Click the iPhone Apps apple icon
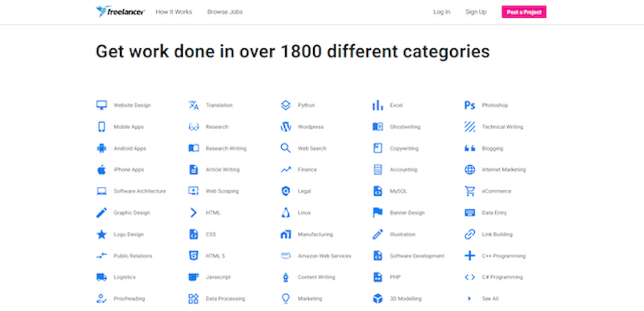Screen dimensions: 644x311 point(101,170)
